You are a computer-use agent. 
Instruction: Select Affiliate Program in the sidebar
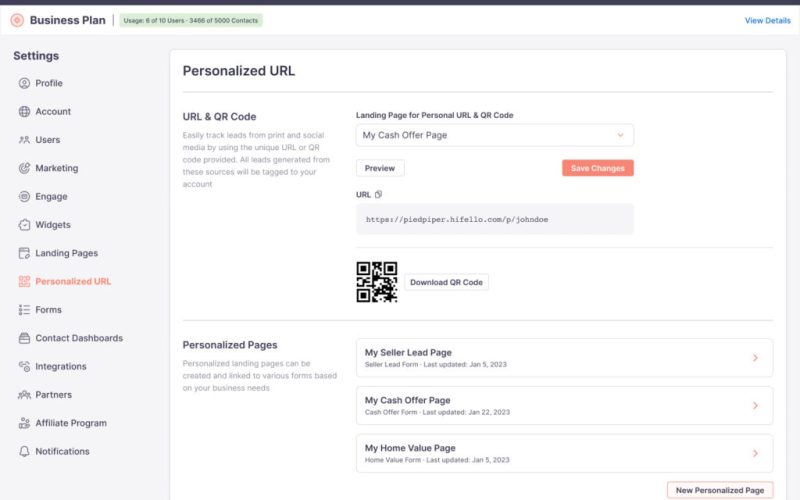click(70, 423)
